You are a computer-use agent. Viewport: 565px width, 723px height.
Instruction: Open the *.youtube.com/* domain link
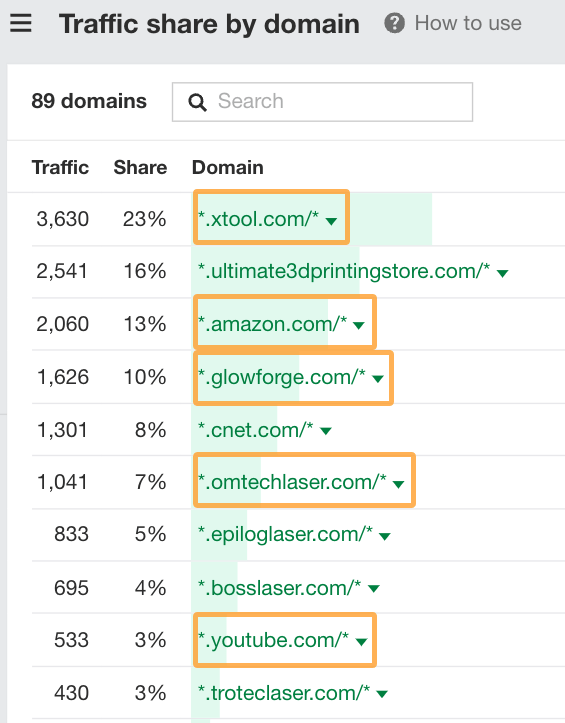[x=273, y=640]
